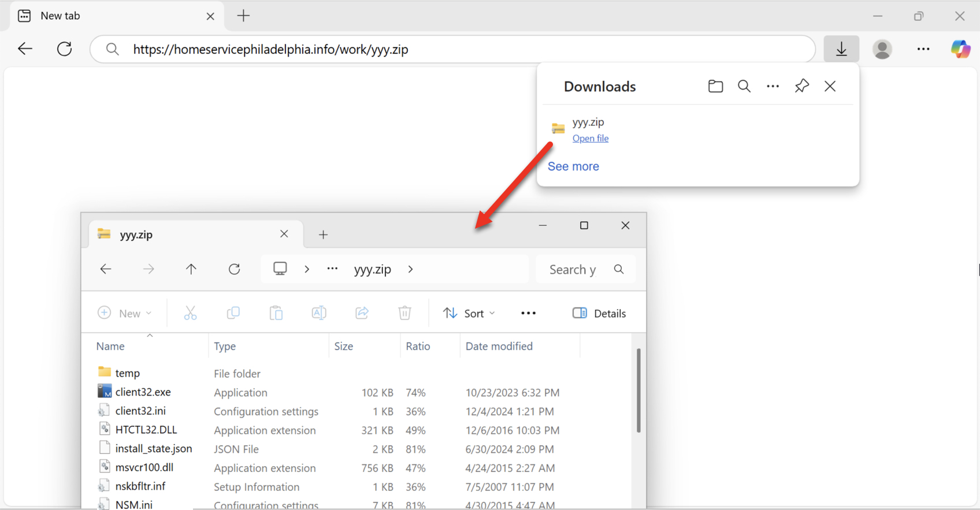Click the File Explorer vertical scrollbar

point(639,390)
